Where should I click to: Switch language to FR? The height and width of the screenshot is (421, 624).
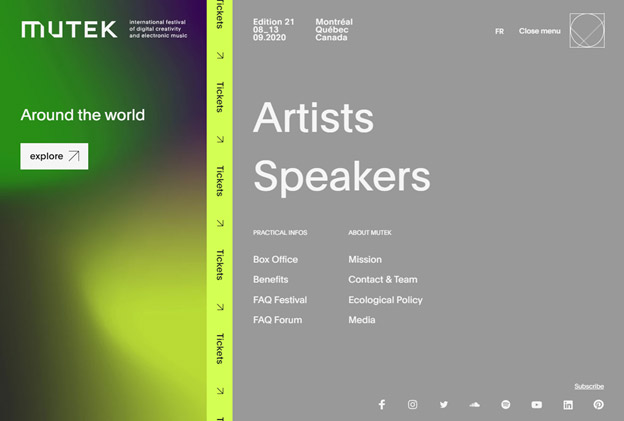[499, 31]
